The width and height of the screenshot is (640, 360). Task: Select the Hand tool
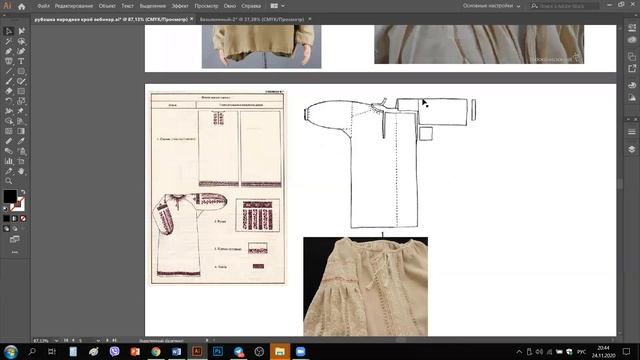coord(21,171)
